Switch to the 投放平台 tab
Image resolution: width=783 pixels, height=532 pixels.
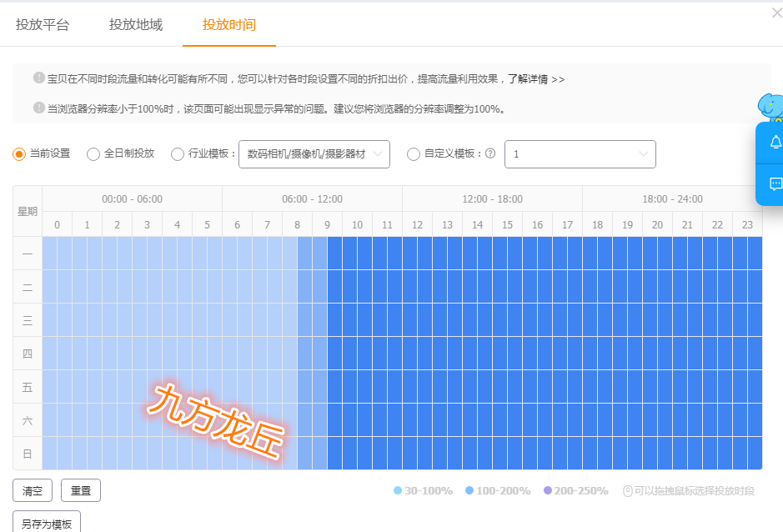(43, 24)
